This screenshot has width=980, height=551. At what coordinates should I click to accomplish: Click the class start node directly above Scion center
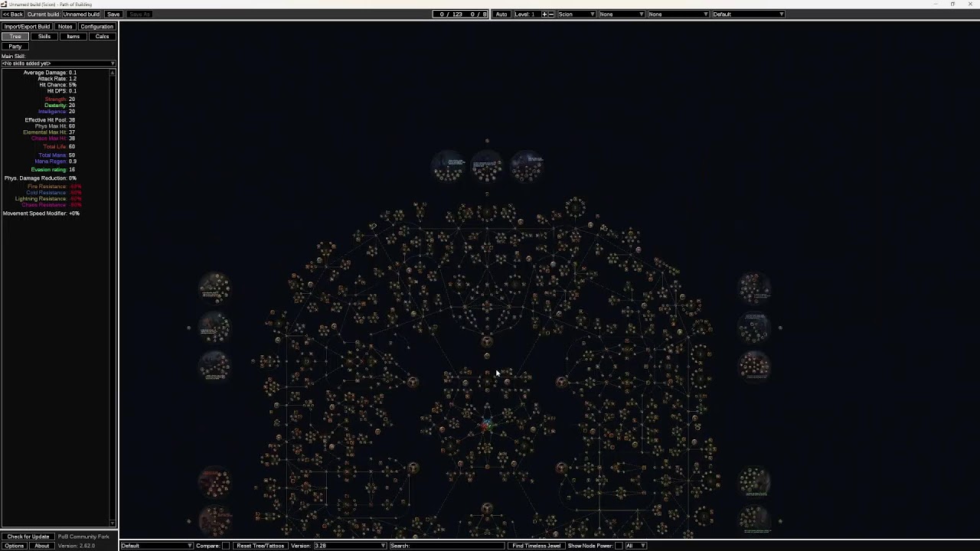[x=487, y=341]
